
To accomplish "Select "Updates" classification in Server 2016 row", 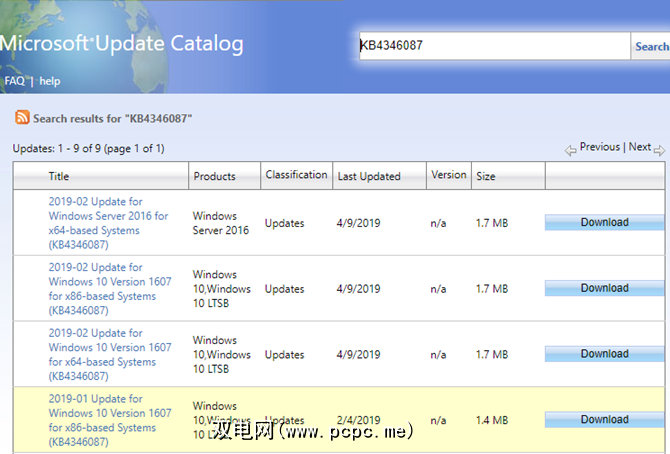I will click(x=284, y=223).
